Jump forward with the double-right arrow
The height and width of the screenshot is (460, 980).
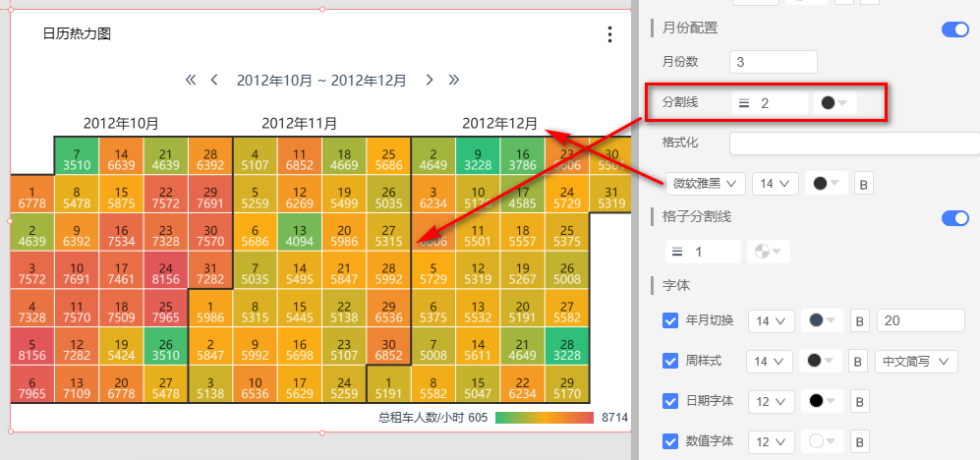coord(453,80)
